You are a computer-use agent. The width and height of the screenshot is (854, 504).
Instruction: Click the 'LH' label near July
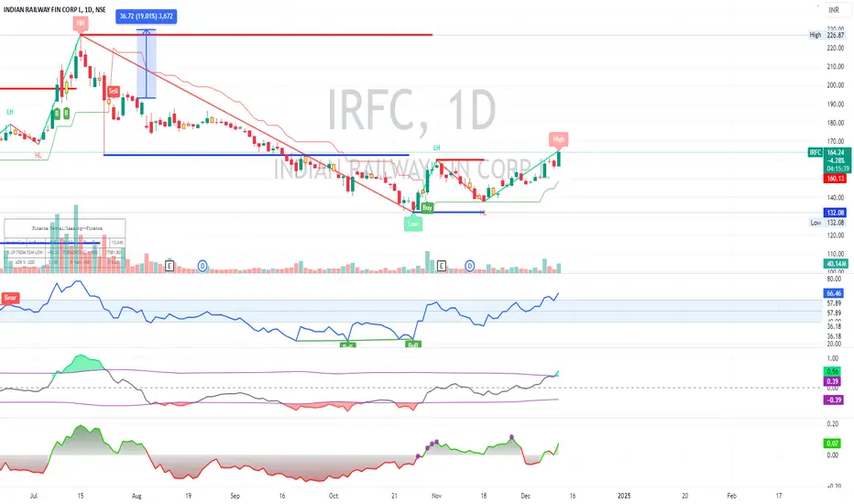[x=10, y=112]
